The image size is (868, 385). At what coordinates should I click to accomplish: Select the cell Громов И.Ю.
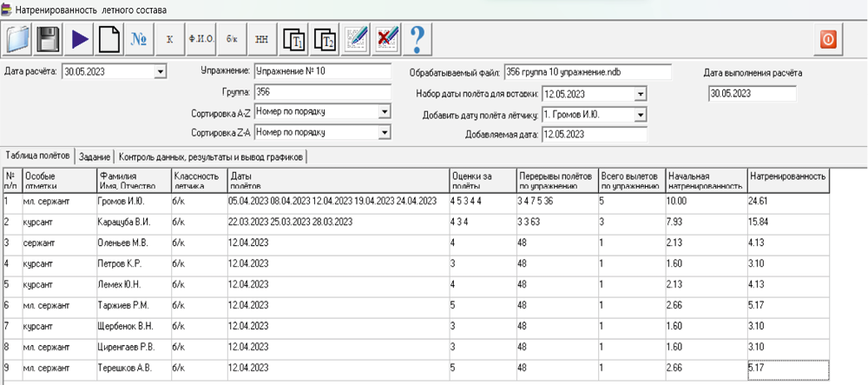(x=132, y=202)
